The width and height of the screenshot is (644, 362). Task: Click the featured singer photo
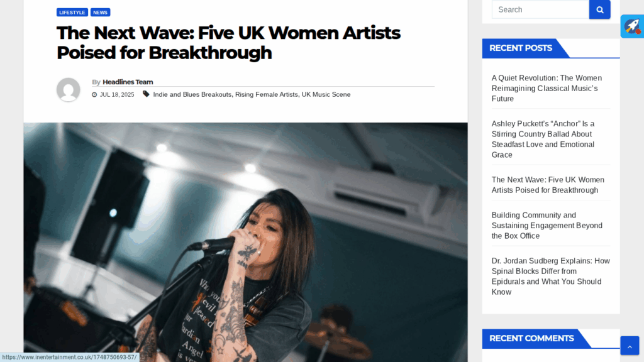[246, 242]
